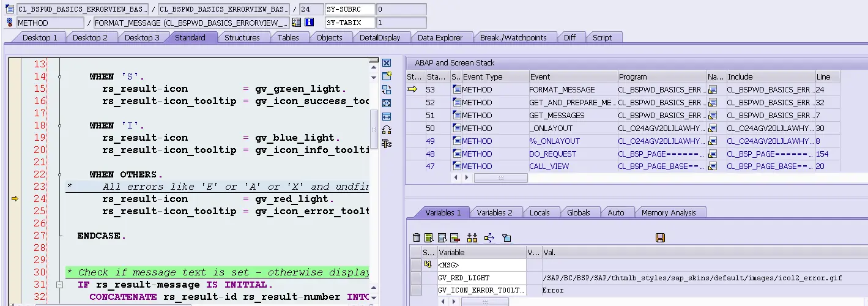Select row selector for <MSG> variable
This screenshot has height=306, width=868.
click(x=416, y=265)
